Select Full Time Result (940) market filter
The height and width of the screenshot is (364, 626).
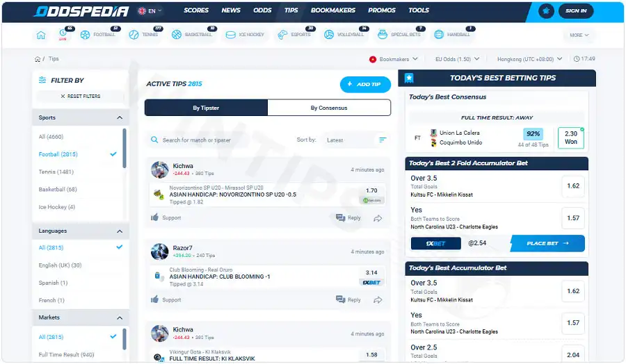[x=66, y=354]
